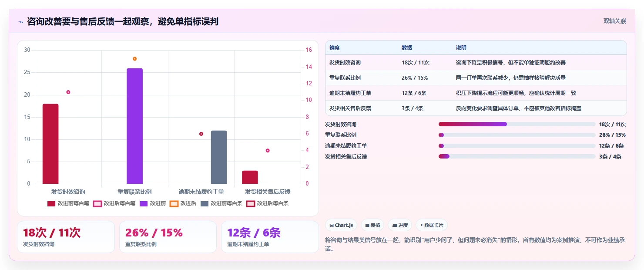Click the 重复联系比例 progress bar
Screen dimensions: 644x270
point(517,135)
